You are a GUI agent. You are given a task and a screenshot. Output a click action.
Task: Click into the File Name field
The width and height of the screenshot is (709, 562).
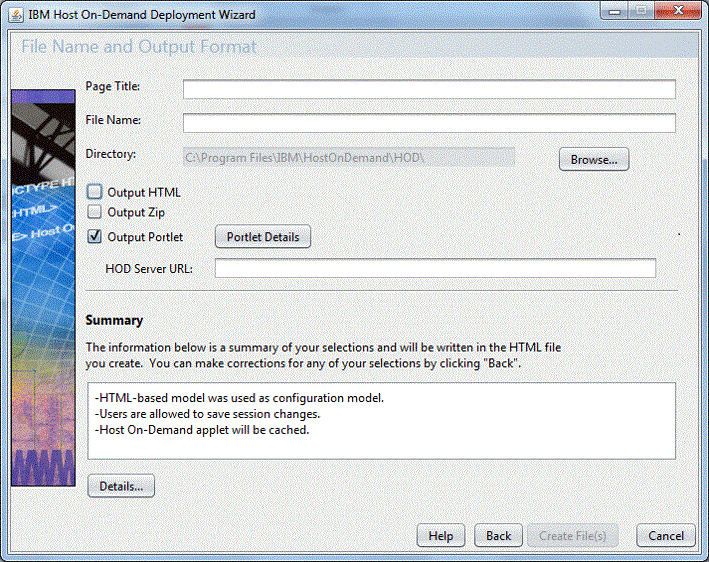tap(429, 123)
